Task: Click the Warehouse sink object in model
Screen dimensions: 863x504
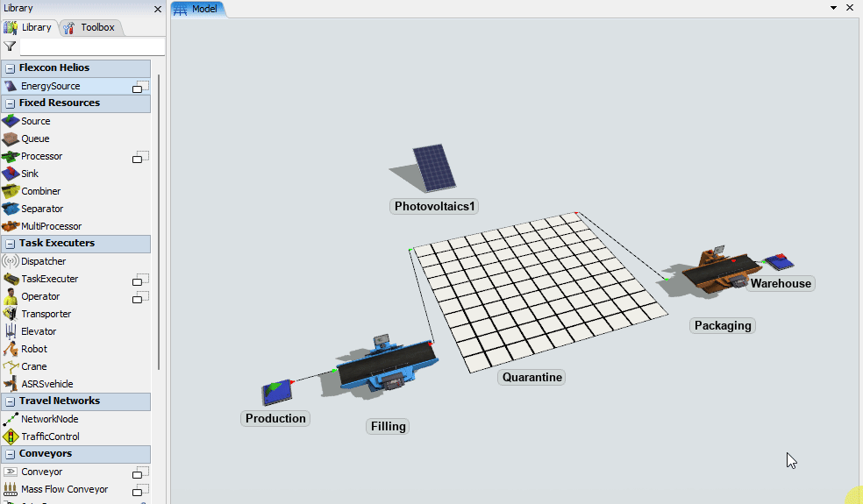Action: point(780,262)
